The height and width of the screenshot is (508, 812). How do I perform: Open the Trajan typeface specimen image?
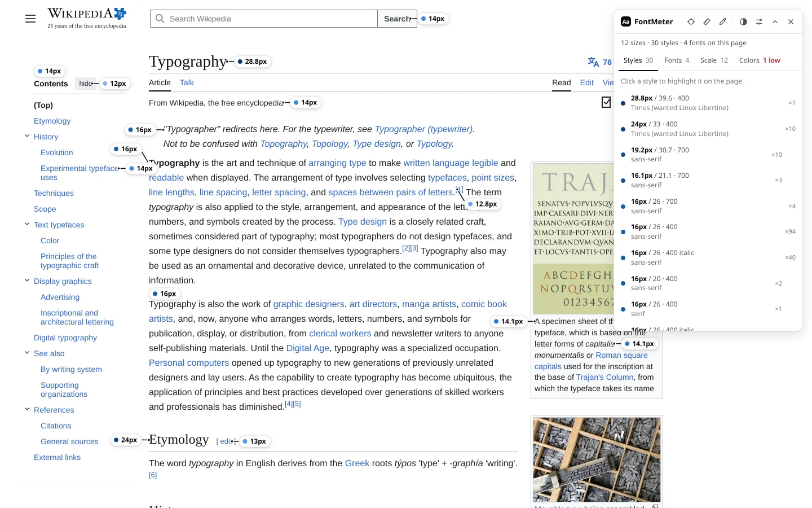[x=573, y=239]
